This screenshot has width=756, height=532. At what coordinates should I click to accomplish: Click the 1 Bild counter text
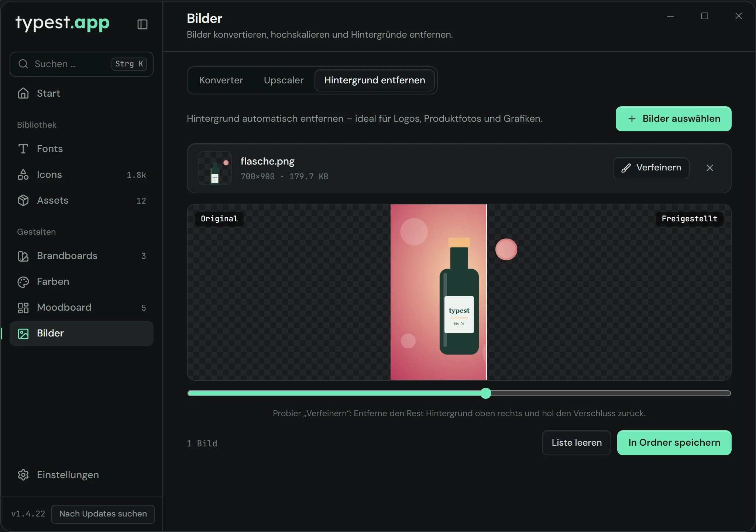click(202, 443)
